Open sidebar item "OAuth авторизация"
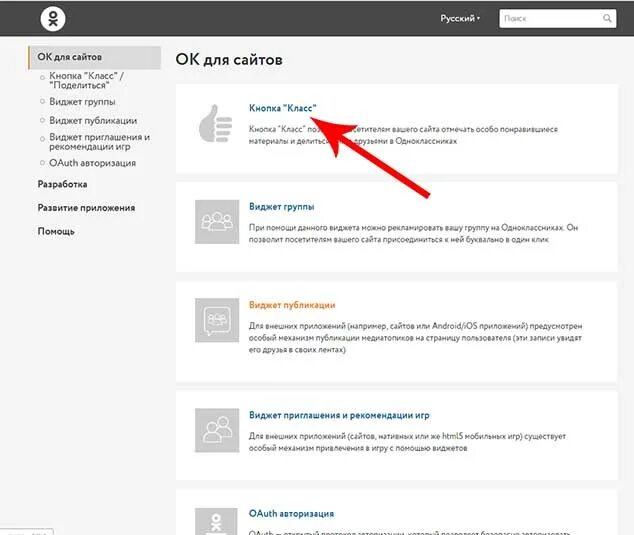Viewport: 634px width, 535px height. (x=92, y=163)
